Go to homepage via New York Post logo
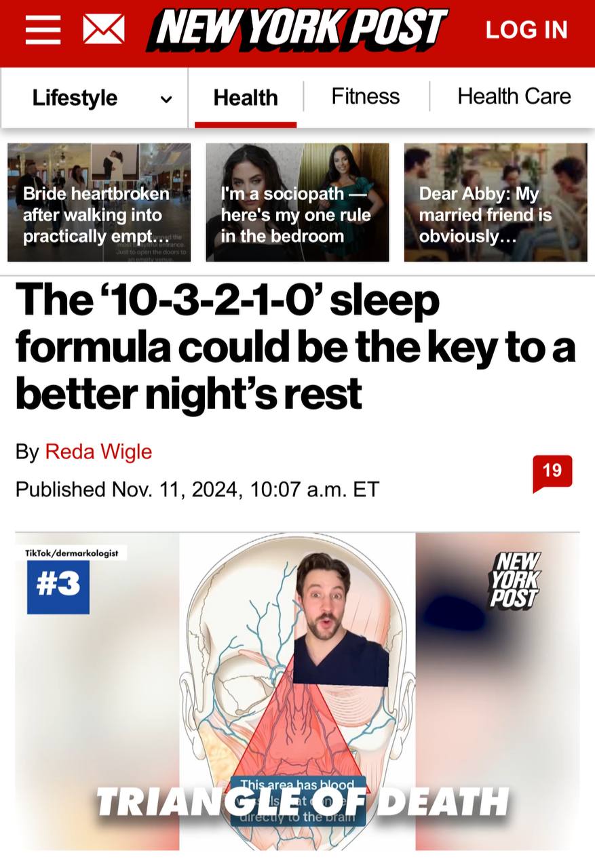Screen dimensions: 595x868 click(x=297, y=29)
